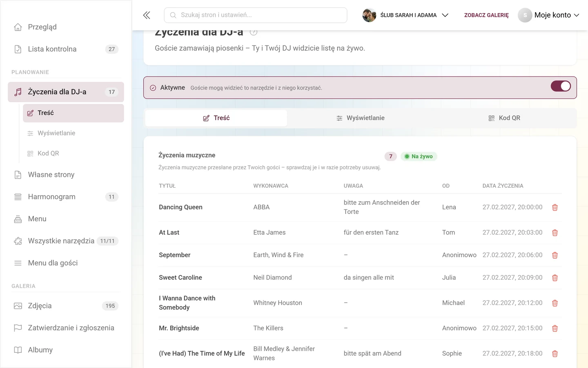Click the Przegląd home icon in sidebar
The height and width of the screenshot is (368, 588).
18,27
